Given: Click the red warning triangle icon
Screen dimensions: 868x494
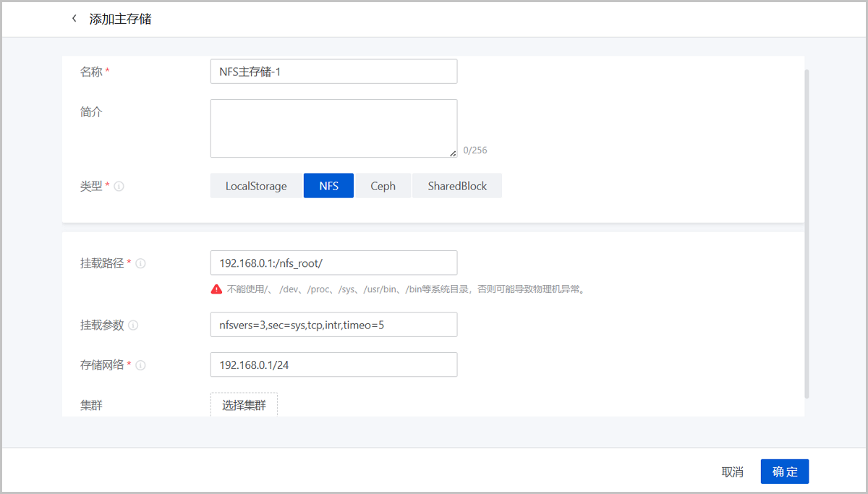Looking at the screenshot, I should coord(216,289).
